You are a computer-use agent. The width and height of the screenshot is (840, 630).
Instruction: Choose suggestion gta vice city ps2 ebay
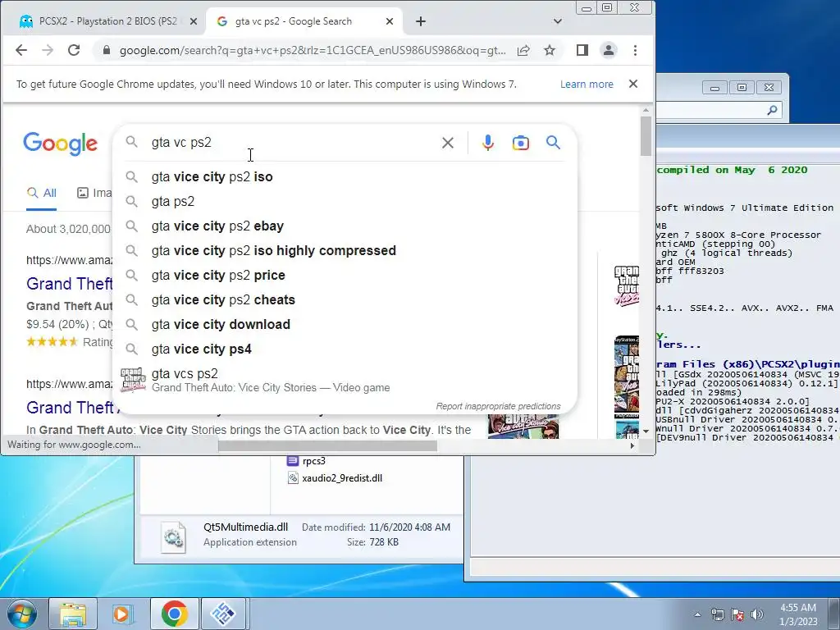click(344, 226)
